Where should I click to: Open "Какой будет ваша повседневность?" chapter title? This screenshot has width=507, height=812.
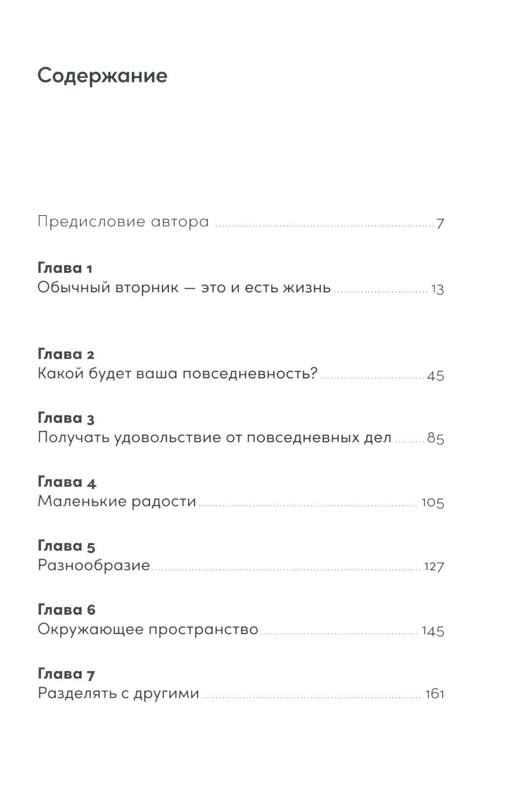coord(177,374)
